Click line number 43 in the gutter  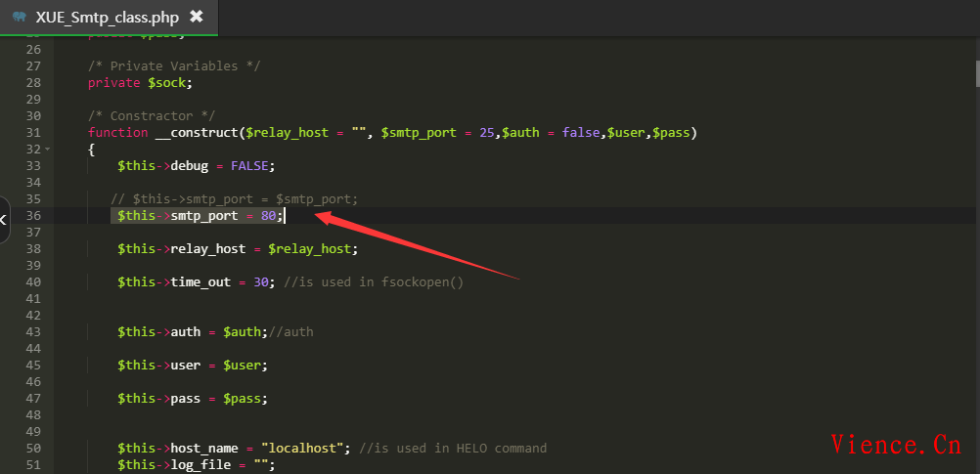pyautogui.click(x=33, y=332)
